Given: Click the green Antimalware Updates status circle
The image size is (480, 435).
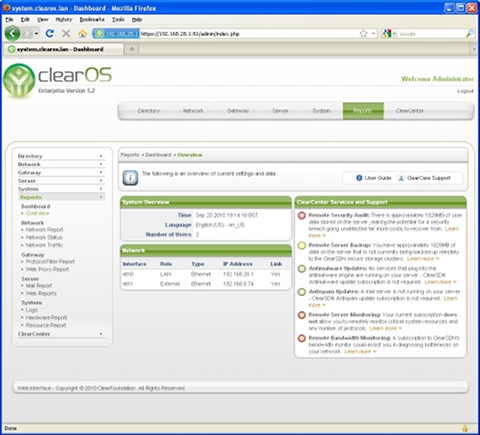Looking at the screenshot, I should (x=302, y=269).
